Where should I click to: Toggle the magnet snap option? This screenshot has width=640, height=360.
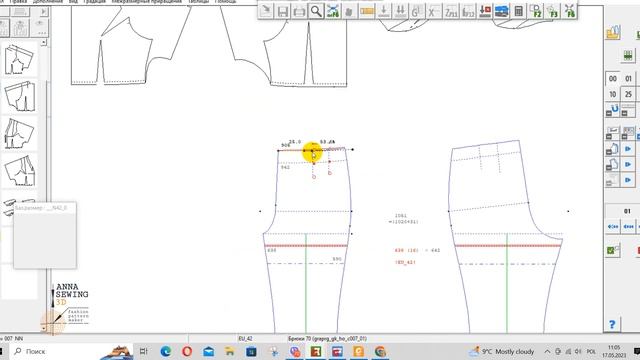tap(612, 110)
